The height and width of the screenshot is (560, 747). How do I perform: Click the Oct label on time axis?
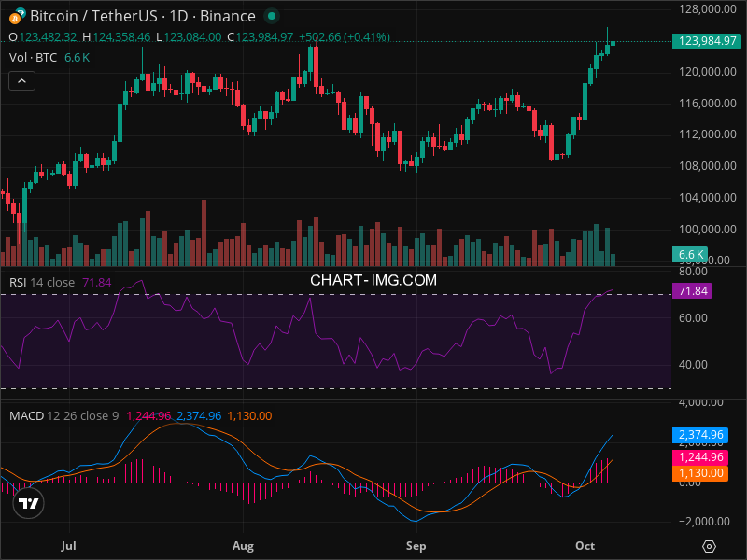[x=585, y=545]
